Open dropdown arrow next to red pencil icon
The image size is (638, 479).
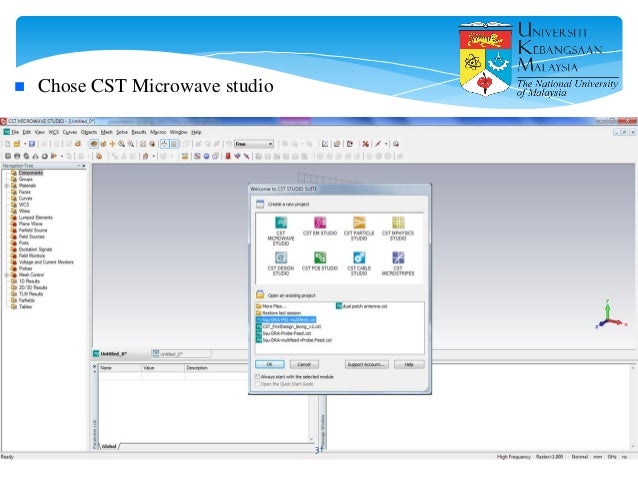point(386,144)
